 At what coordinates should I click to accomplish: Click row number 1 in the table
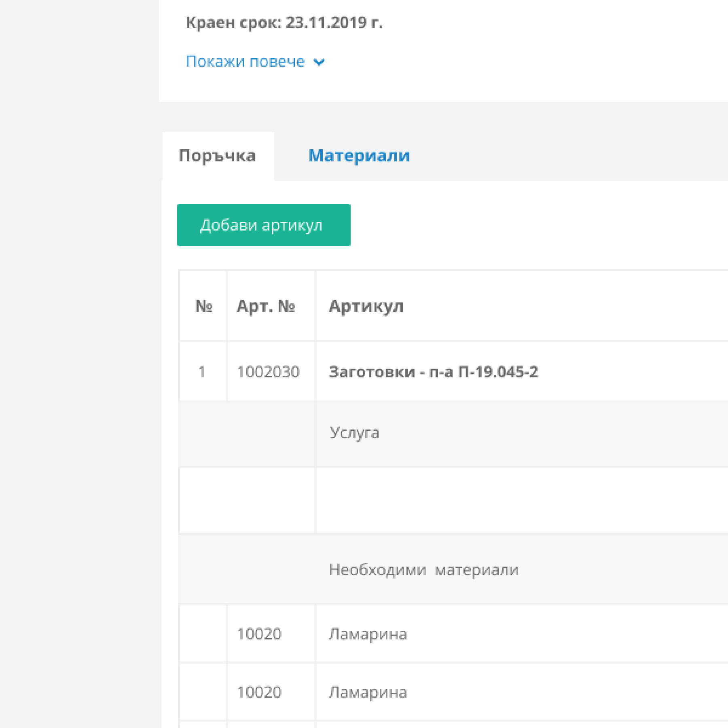point(203,372)
